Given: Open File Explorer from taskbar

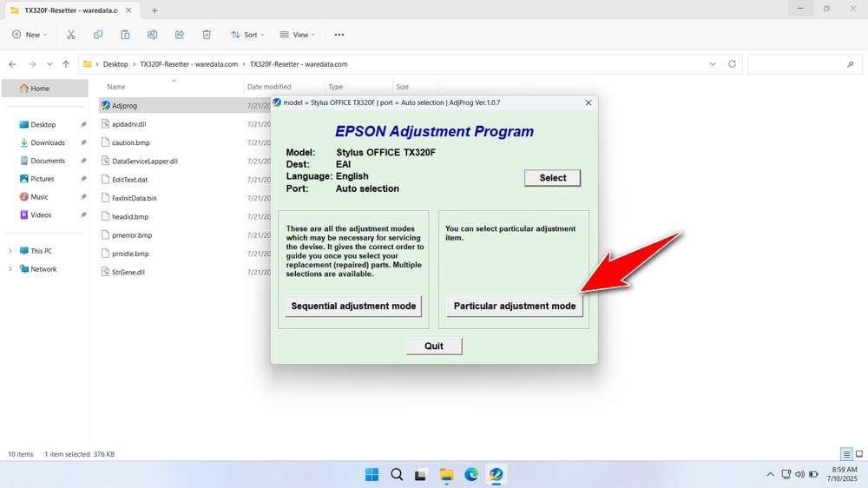Looking at the screenshot, I should (446, 474).
